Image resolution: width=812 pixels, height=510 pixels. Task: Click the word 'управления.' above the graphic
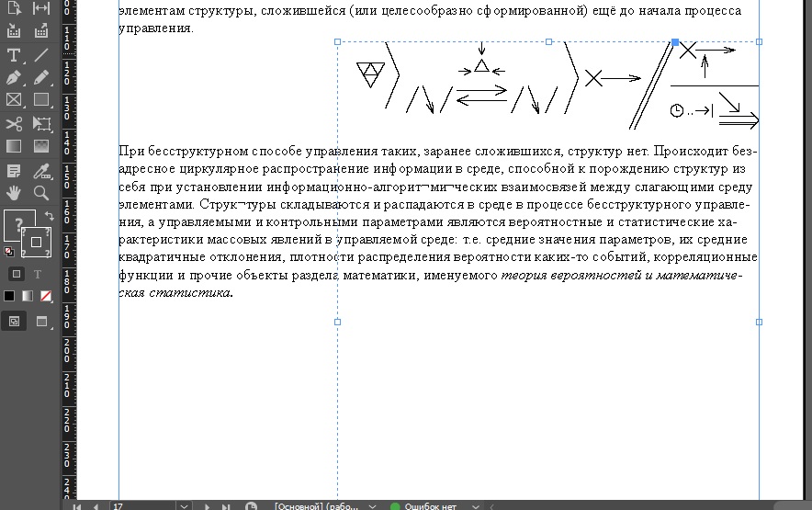coord(156,28)
